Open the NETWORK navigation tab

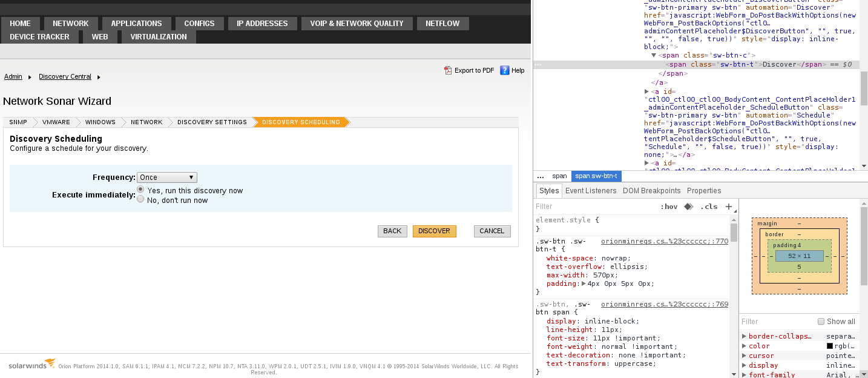coord(71,24)
